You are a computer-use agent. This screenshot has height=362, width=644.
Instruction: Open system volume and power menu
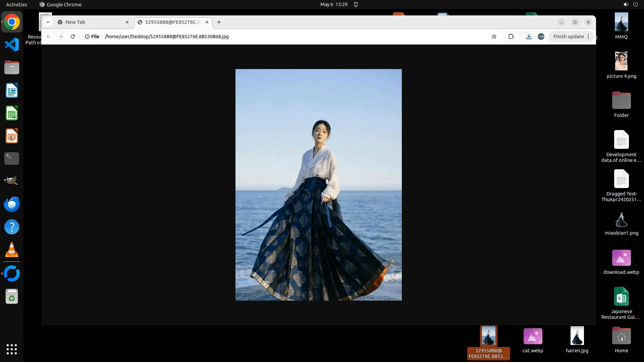point(630,4)
